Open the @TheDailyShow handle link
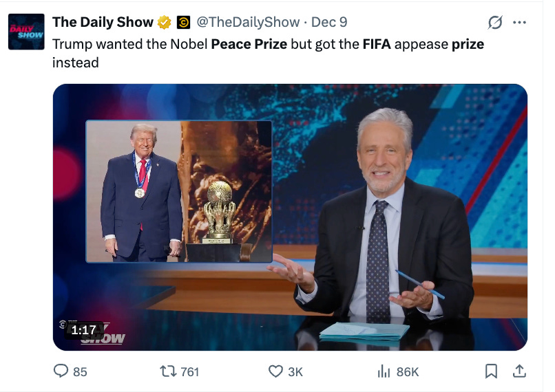The image size is (555, 392). click(x=248, y=22)
